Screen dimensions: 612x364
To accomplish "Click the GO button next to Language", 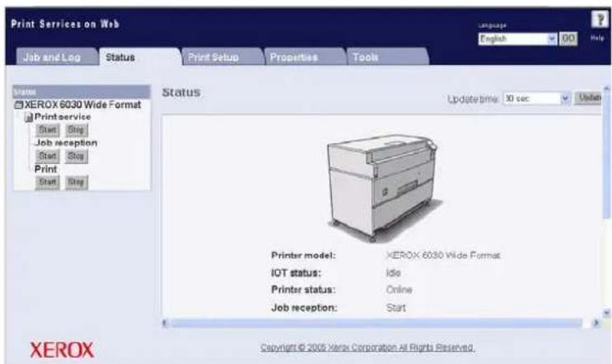I will point(568,39).
